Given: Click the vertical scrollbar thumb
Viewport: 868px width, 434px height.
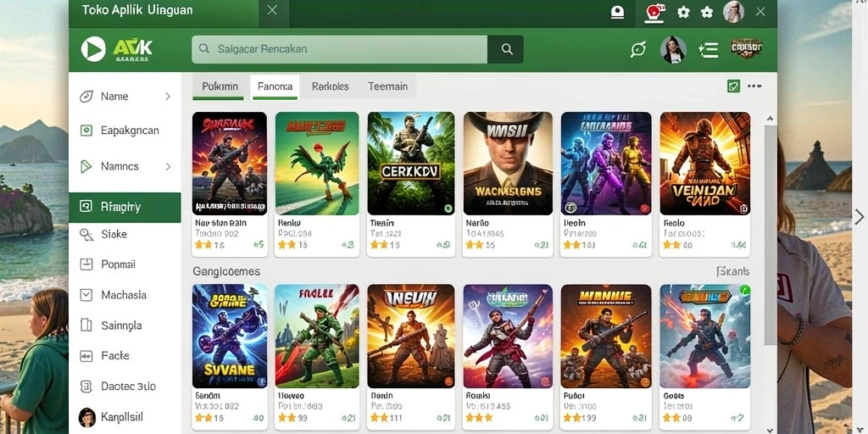Looking at the screenshot, I should pos(770,236).
